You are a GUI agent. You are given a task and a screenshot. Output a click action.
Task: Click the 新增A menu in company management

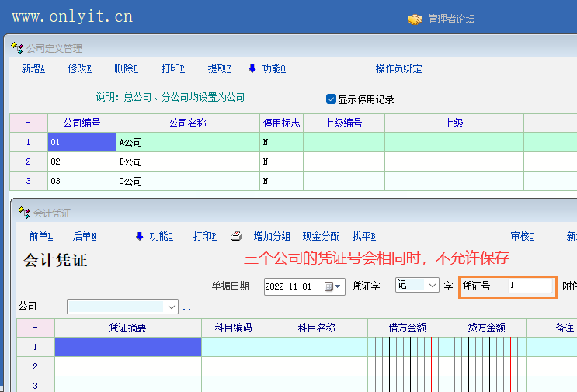click(x=33, y=68)
